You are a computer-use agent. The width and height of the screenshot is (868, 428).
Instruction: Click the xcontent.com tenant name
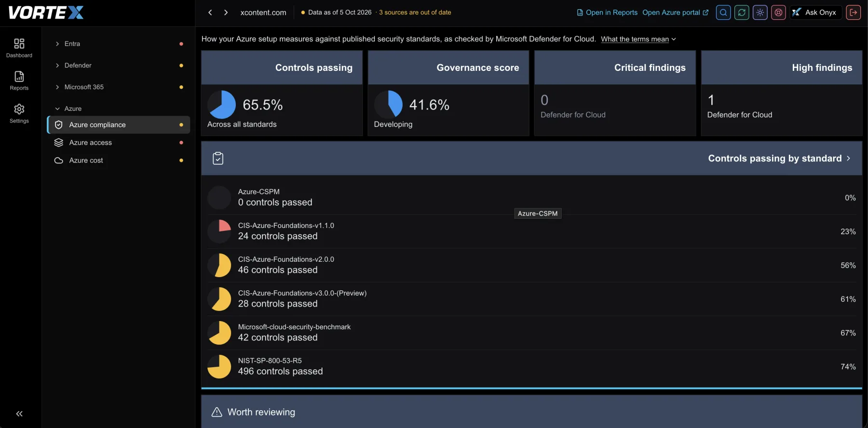pyautogui.click(x=263, y=13)
